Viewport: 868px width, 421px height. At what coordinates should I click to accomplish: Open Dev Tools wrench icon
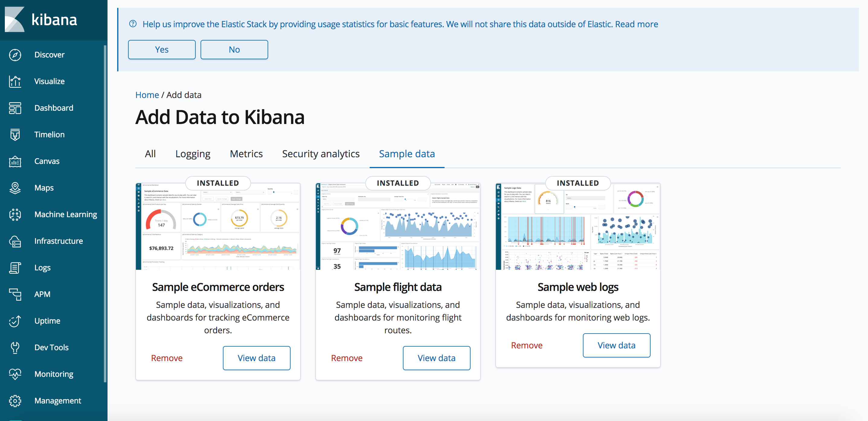[x=15, y=348]
